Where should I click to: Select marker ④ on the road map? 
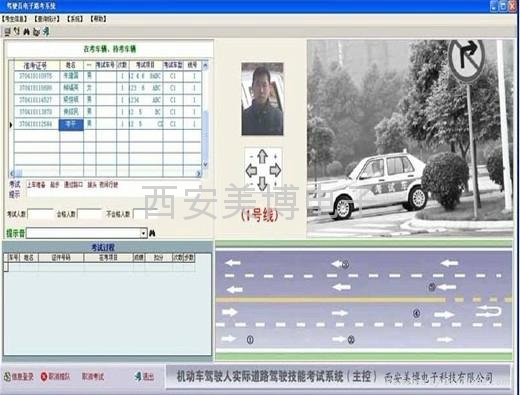pyautogui.click(x=416, y=313)
